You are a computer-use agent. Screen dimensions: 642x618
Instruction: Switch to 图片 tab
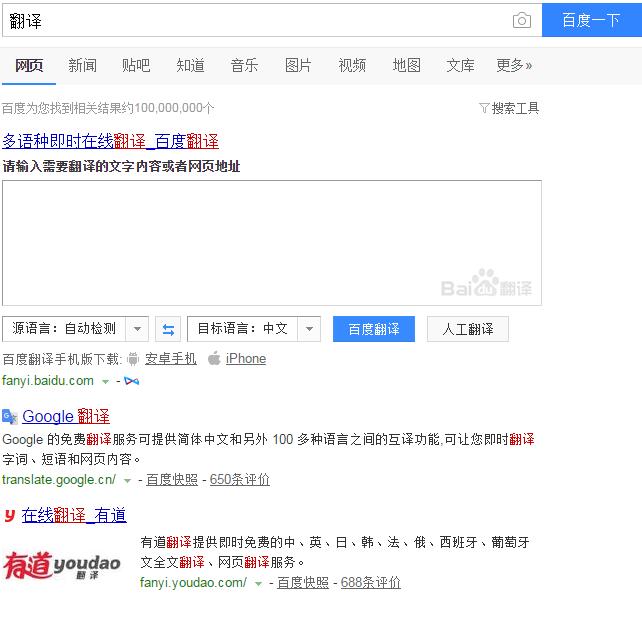[298, 66]
